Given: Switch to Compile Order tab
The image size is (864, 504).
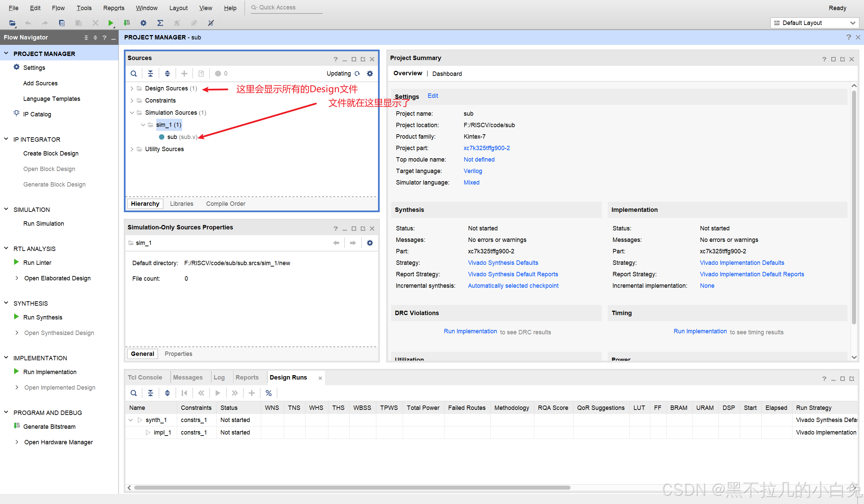Looking at the screenshot, I should pos(225,203).
